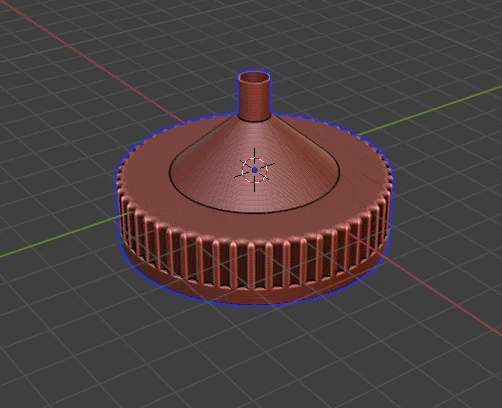Select the black circular edge at the cone base
The image size is (502, 408).
point(253,212)
